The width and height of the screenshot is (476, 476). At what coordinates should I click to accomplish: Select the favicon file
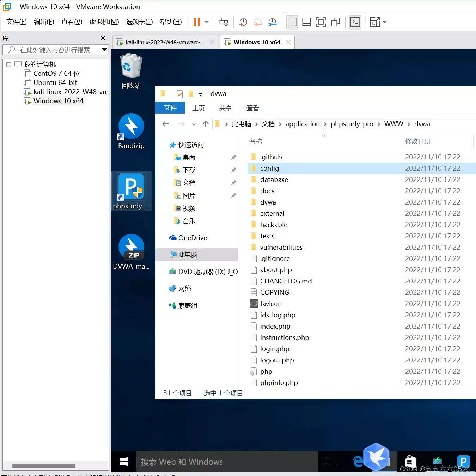click(270, 304)
